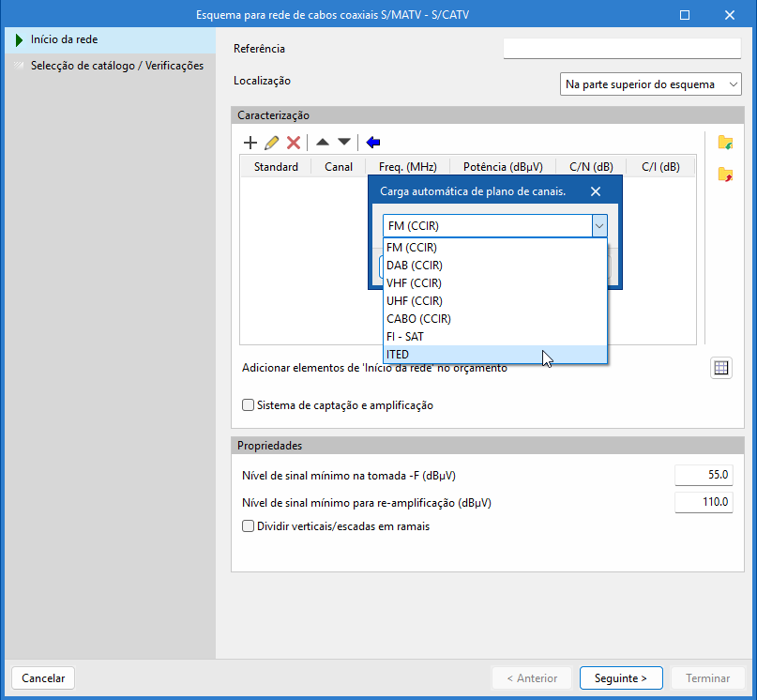Select FM (CCIR) from the list
Viewport: 757px width, 700px height.
495,248
